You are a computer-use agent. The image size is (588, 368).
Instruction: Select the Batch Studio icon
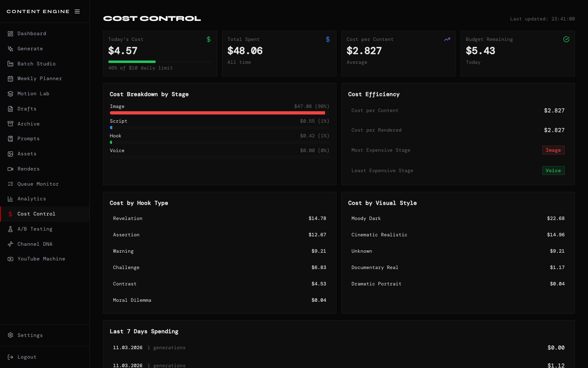10,63
